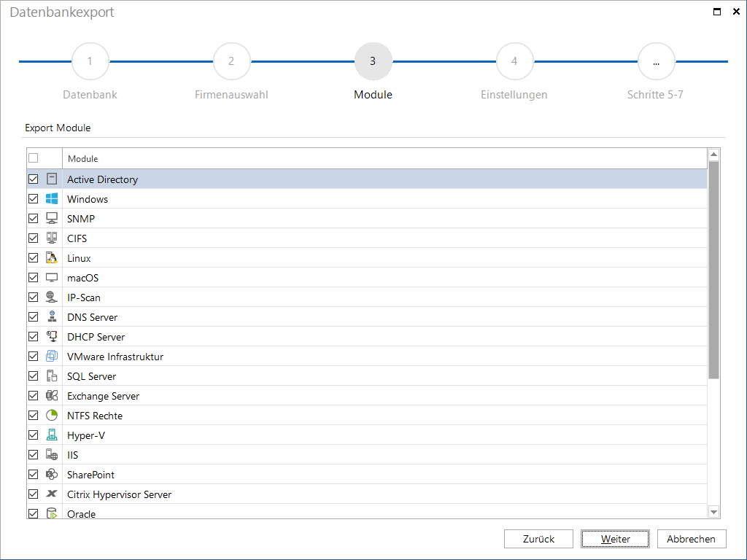Viewport: 747px width, 560px height.
Task: Click the SharePoint module icon
Action: (x=52, y=474)
